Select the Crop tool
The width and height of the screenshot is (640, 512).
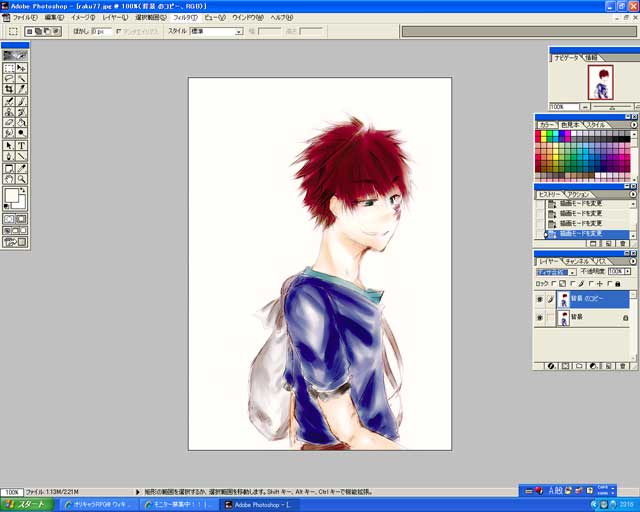[9, 89]
